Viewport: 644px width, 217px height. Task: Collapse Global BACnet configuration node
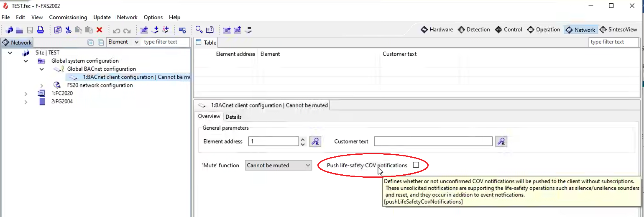(42, 69)
